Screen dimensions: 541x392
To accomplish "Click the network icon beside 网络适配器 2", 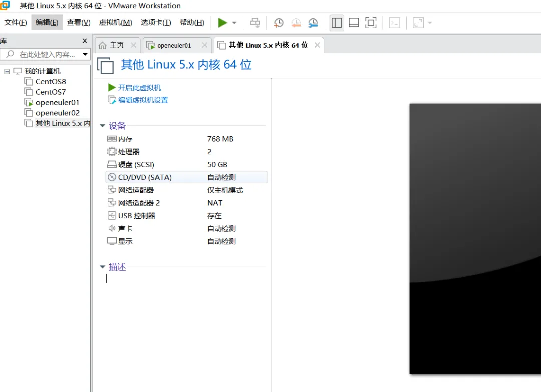I will click(x=112, y=203).
